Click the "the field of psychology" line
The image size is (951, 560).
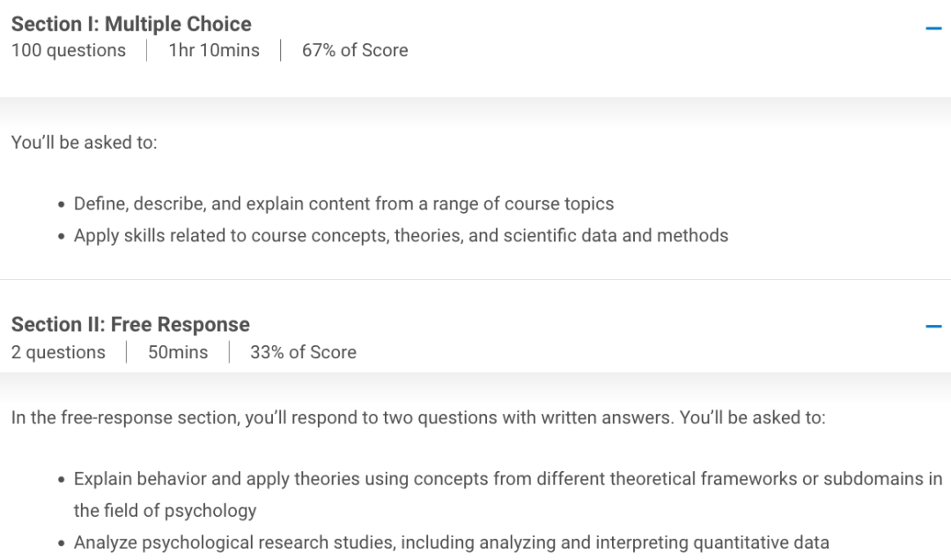(165, 510)
